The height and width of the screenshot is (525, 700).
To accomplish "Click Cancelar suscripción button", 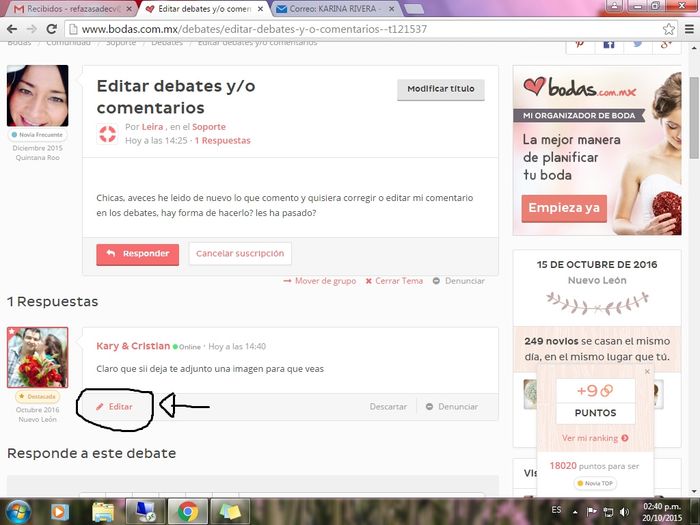I will tap(240, 254).
